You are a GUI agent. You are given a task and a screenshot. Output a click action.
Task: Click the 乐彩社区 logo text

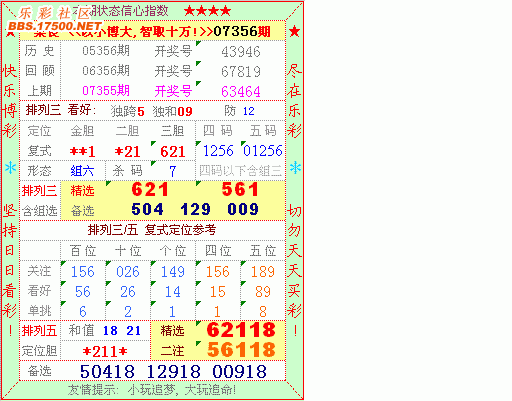point(54,14)
